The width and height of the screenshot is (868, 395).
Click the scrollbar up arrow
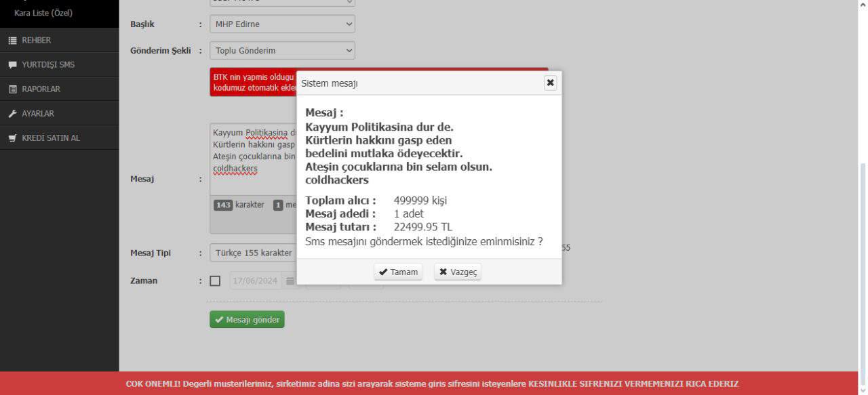pyautogui.click(x=863, y=4)
